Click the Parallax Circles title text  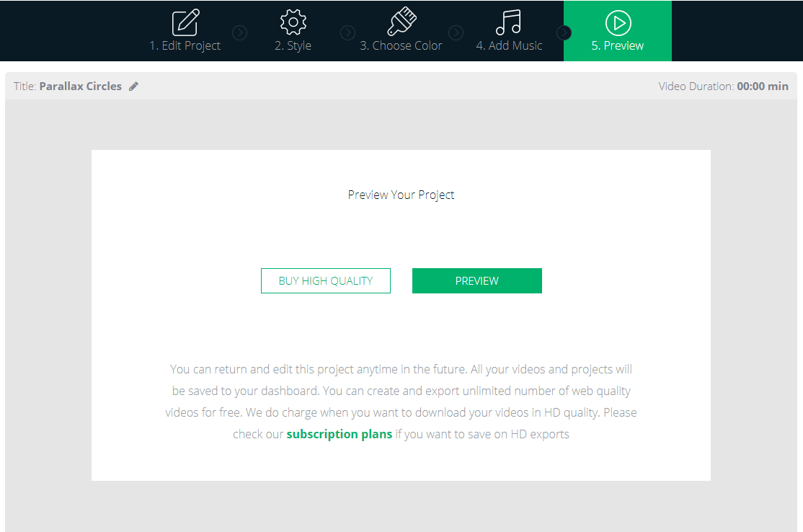pos(81,86)
